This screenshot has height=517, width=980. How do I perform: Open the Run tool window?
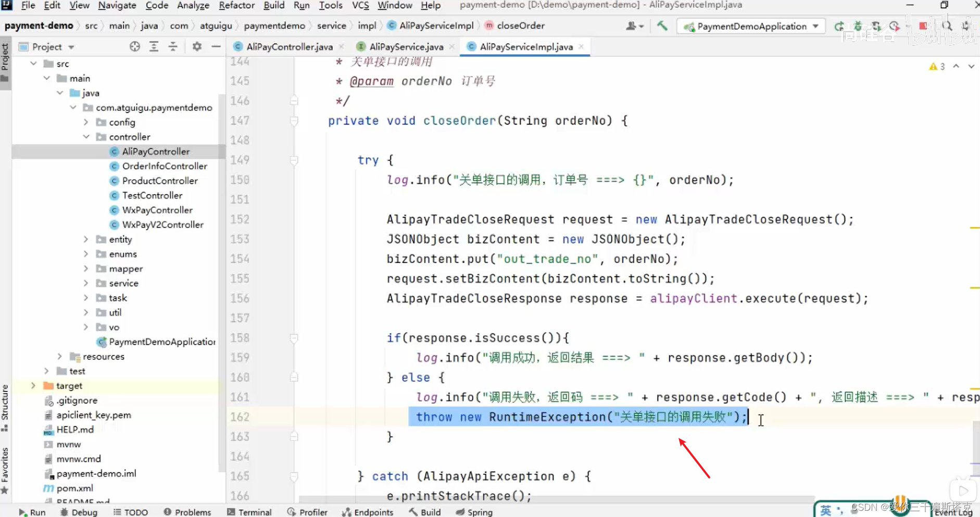point(32,512)
